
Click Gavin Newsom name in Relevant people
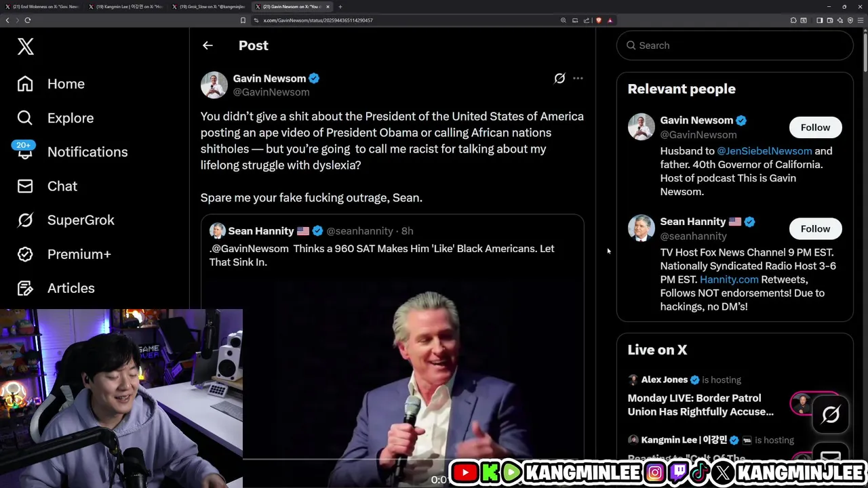(x=696, y=120)
